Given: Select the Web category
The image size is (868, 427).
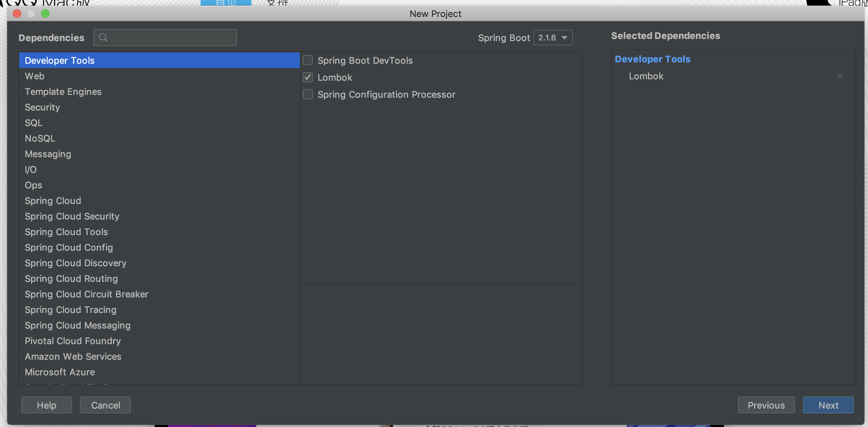Looking at the screenshot, I should pos(159,76).
